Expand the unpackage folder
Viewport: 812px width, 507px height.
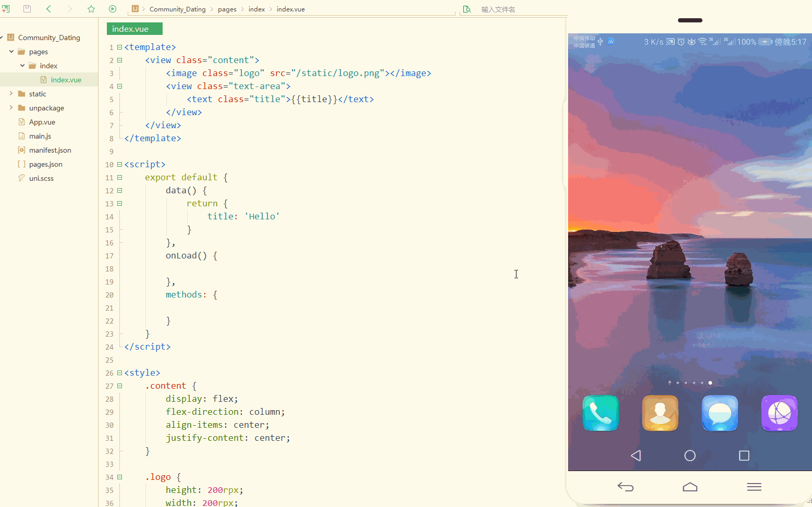[x=11, y=108]
